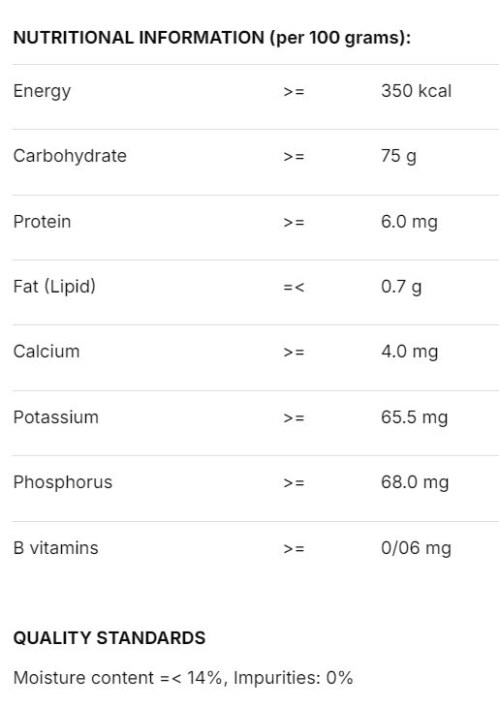Click the 0.7 g fat value

[x=401, y=287]
